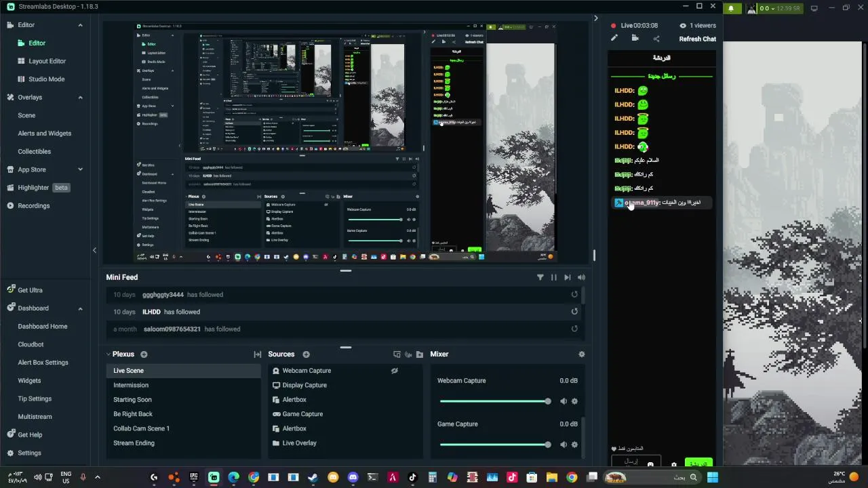Select the Live Scene scene
Viewport: 868px width, 488px height.
(183, 371)
